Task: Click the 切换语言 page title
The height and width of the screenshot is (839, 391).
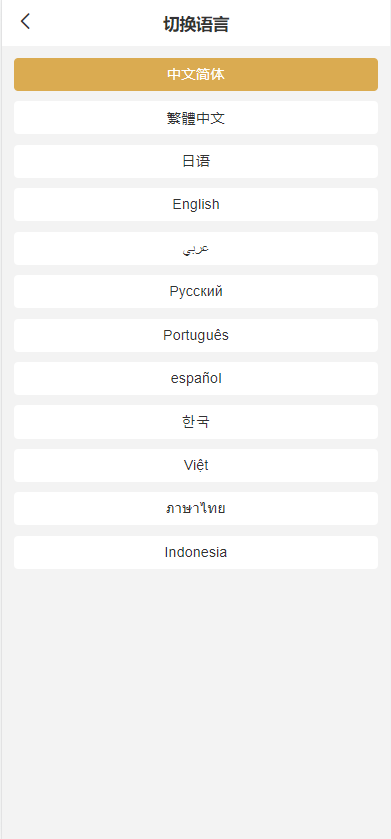Action: click(x=196, y=25)
